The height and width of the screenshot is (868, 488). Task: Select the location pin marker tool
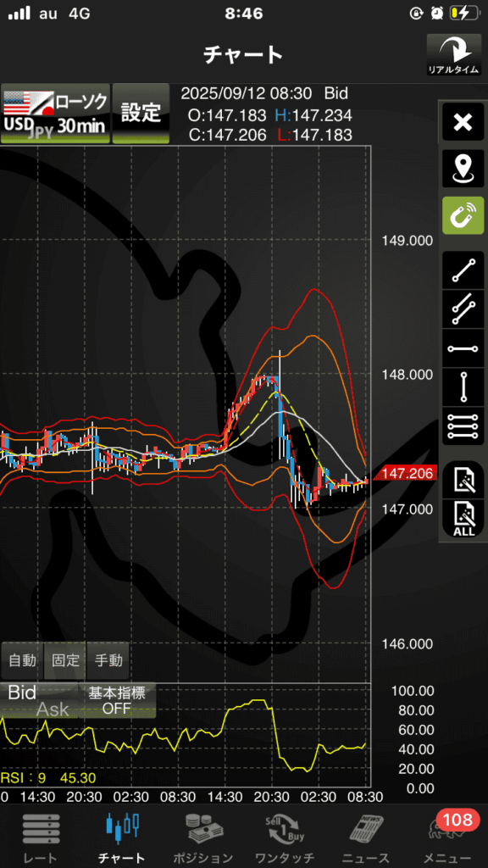pyautogui.click(x=463, y=169)
